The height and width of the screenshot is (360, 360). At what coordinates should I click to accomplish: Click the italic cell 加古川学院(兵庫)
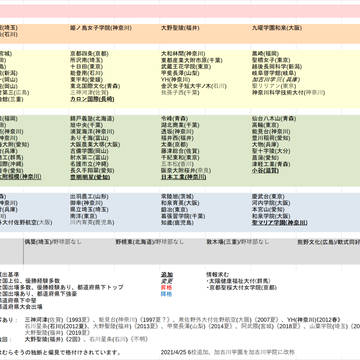click(276, 80)
